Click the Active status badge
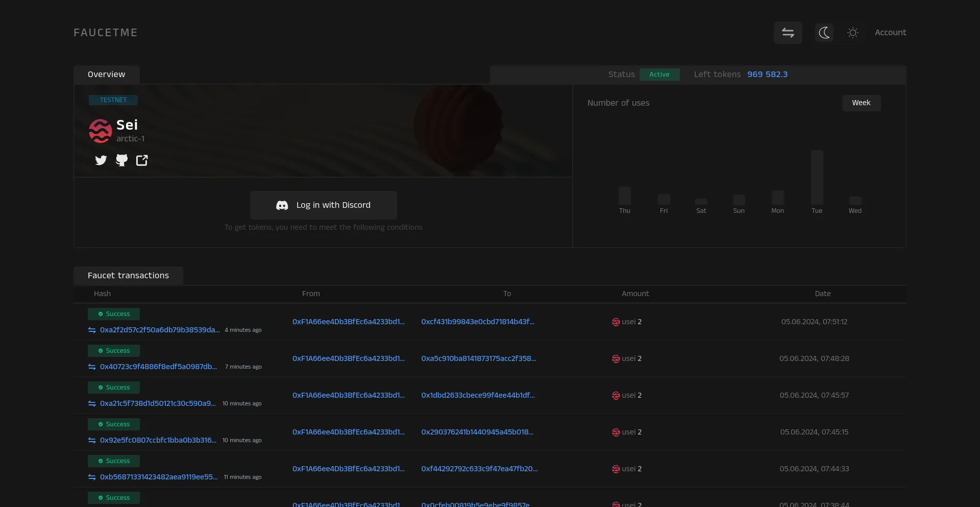Viewport: 980px width, 507px height. 659,75
